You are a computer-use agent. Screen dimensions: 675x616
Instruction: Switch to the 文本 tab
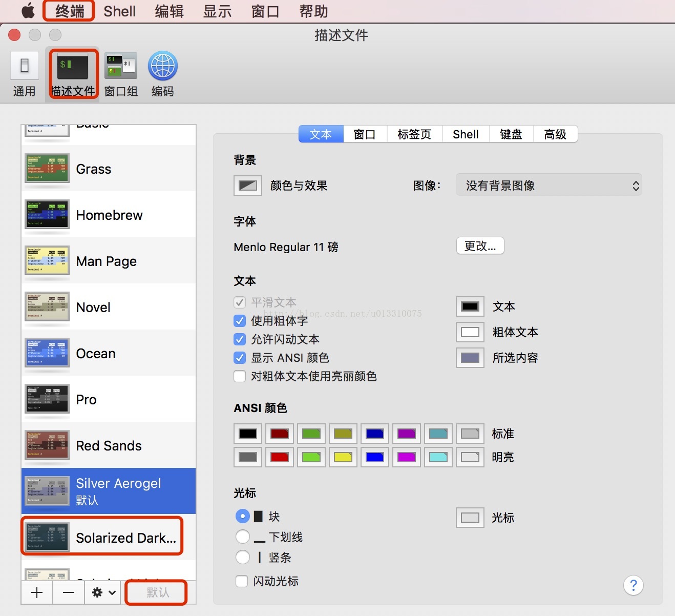click(x=321, y=134)
